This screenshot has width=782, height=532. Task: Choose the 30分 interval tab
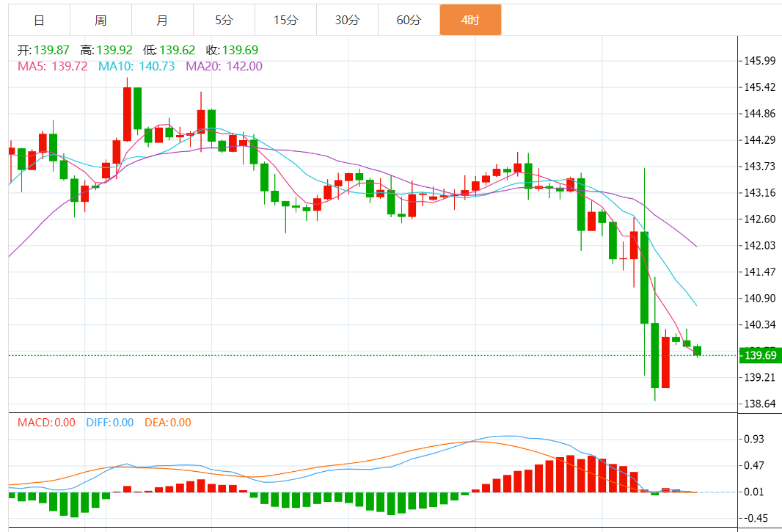pyautogui.click(x=347, y=20)
